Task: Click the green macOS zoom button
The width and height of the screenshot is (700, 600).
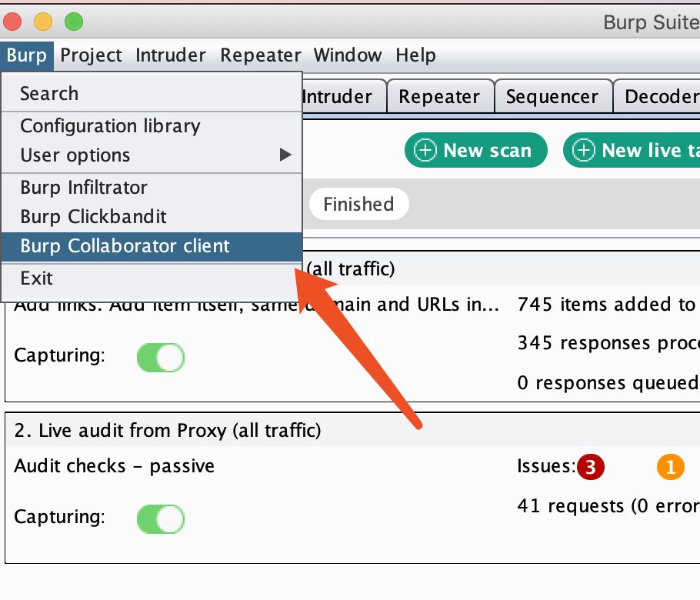Action: [73, 22]
